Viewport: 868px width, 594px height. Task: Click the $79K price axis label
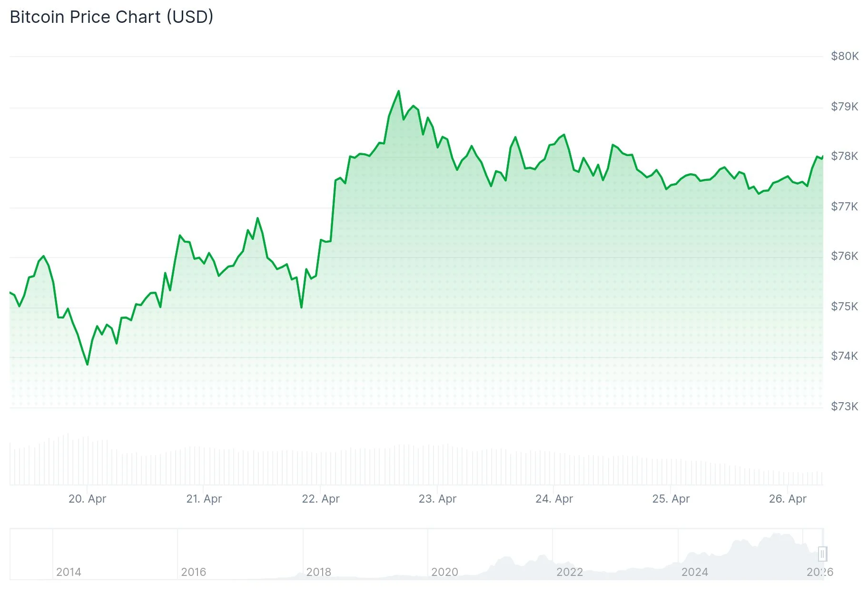coord(845,107)
